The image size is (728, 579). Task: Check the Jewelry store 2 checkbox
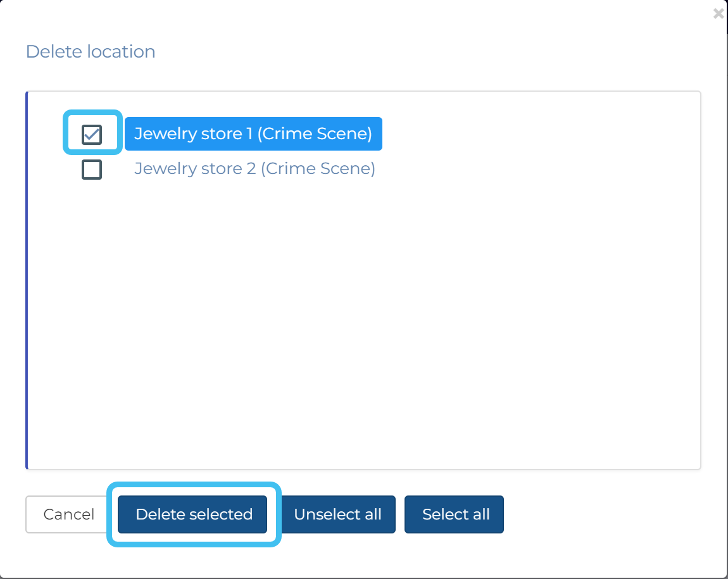(x=92, y=170)
